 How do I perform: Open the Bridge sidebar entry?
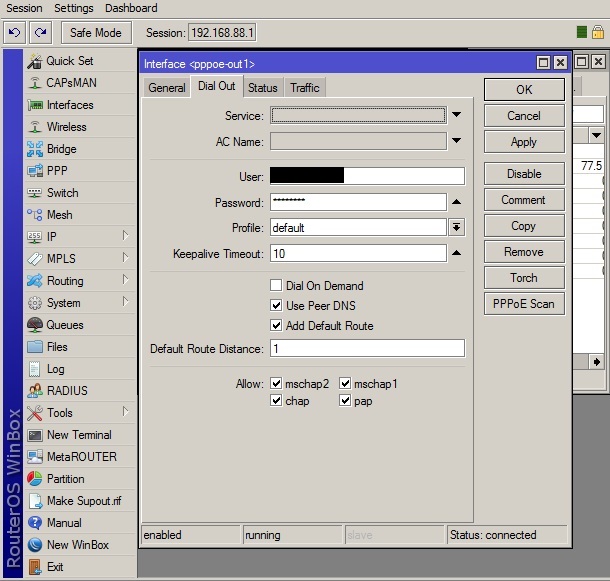pos(81,149)
